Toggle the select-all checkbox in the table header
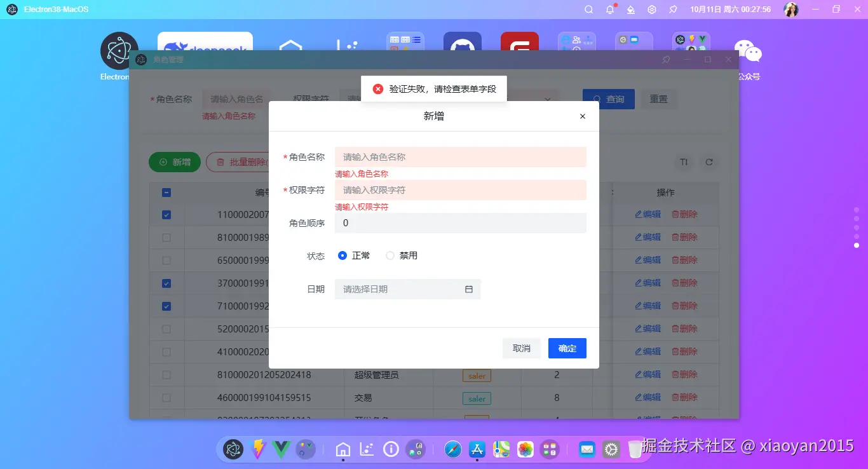Viewport: 868px width, 469px height. click(x=166, y=192)
